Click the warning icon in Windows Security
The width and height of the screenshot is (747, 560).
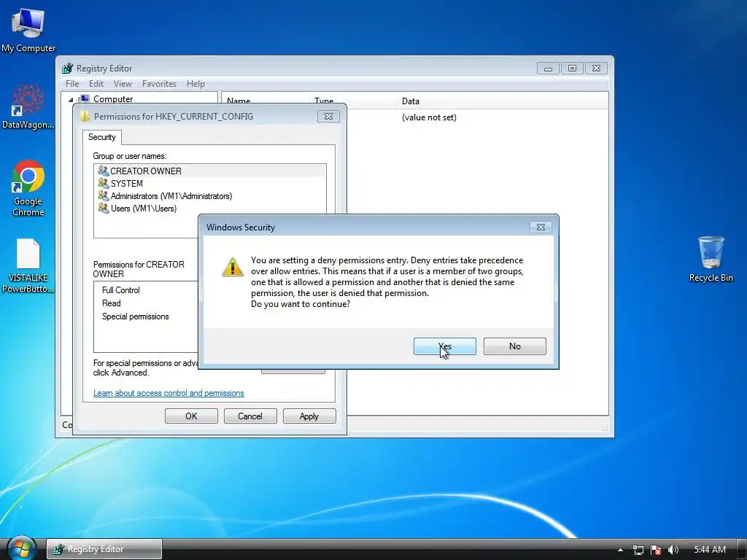(x=233, y=267)
